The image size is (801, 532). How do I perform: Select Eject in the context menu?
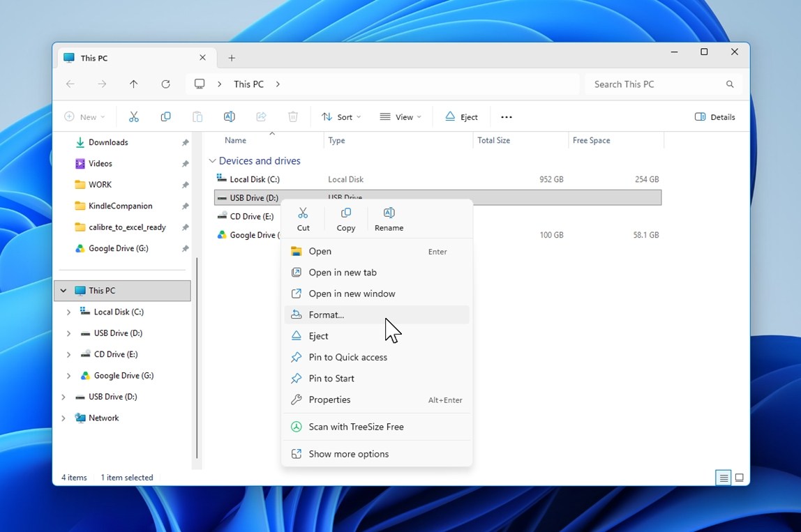point(377,336)
